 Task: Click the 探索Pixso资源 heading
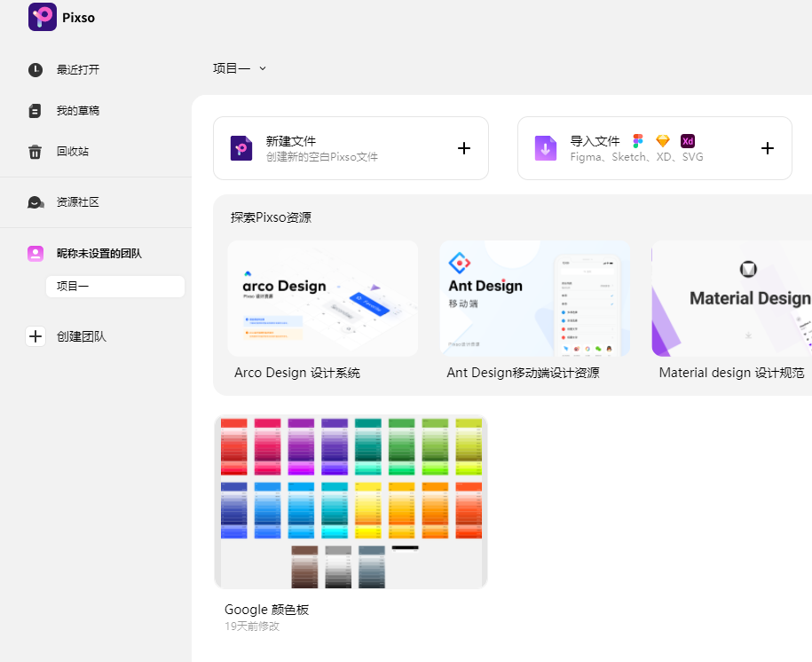coord(271,217)
